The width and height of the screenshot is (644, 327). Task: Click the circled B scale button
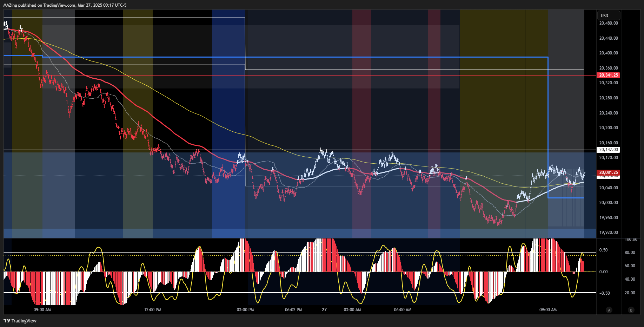click(631, 310)
